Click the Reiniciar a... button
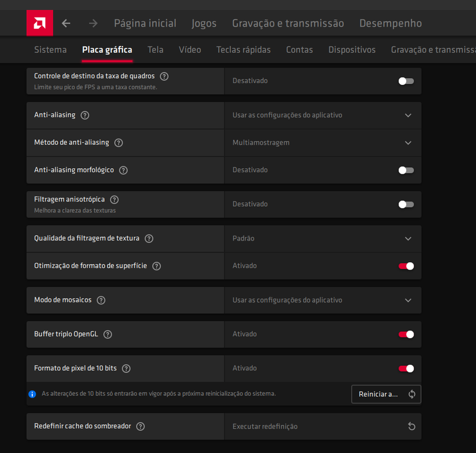Screen dimensions: 476x453 point(386,394)
